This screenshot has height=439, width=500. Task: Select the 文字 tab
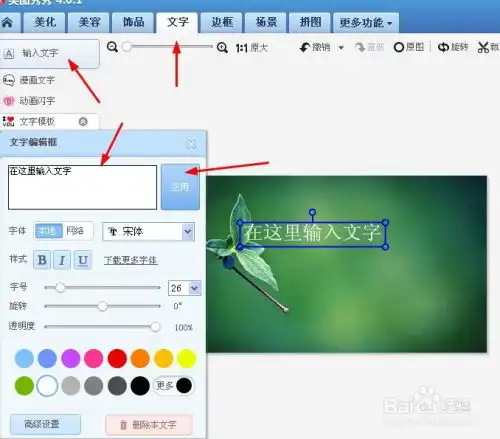pos(177,23)
